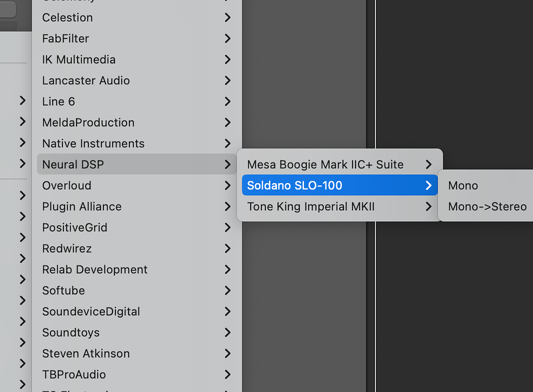Open Native Instruments plugin submenu
Image resolution: width=533 pixels, height=392 pixels.
click(x=93, y=144)
